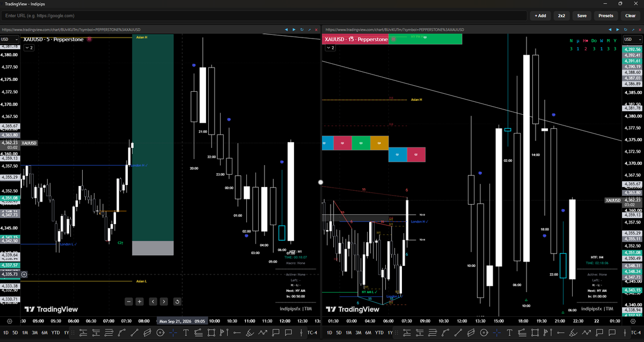Select first comment callout in left chart toolbar

click(x=276, y=333)
